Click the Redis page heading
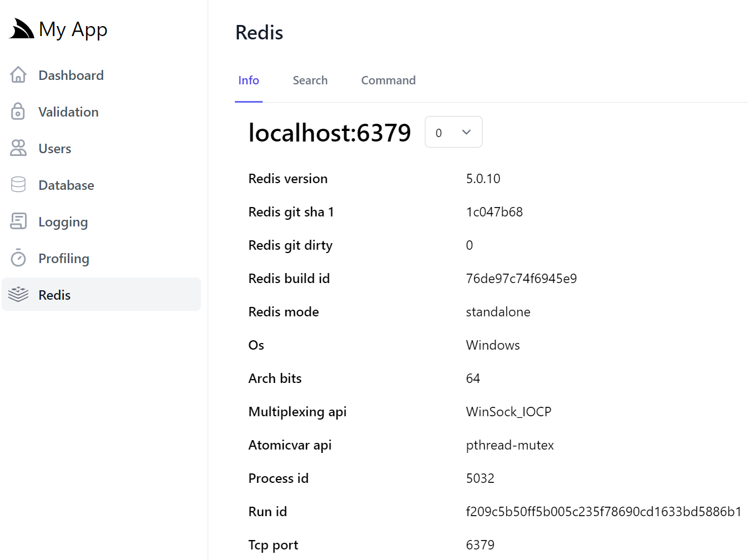 (x=259, y=33)
